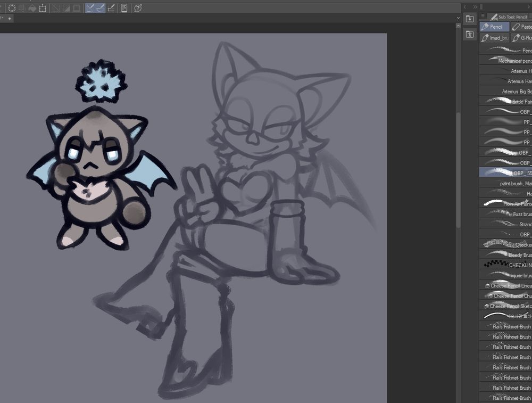Open the canvas tab list dropdown arrow

pyautogui.click(x=458, y=18)
